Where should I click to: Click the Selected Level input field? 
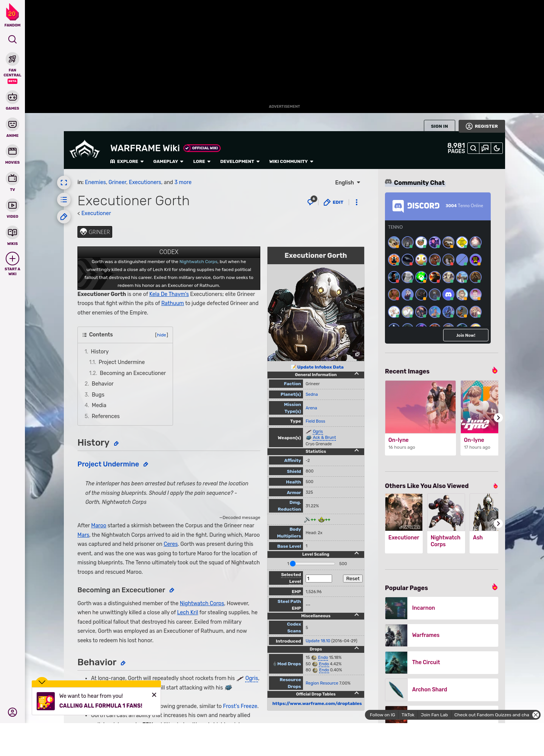(x=319, y=579)
